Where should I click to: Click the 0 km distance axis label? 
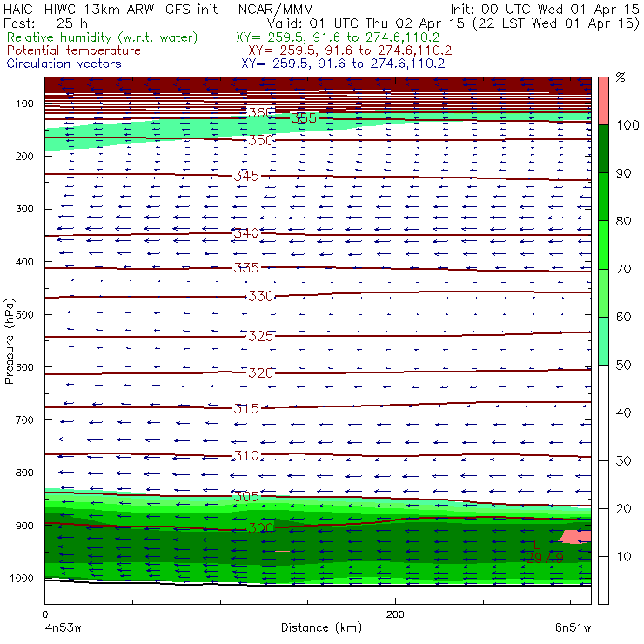tap(44, 614)
